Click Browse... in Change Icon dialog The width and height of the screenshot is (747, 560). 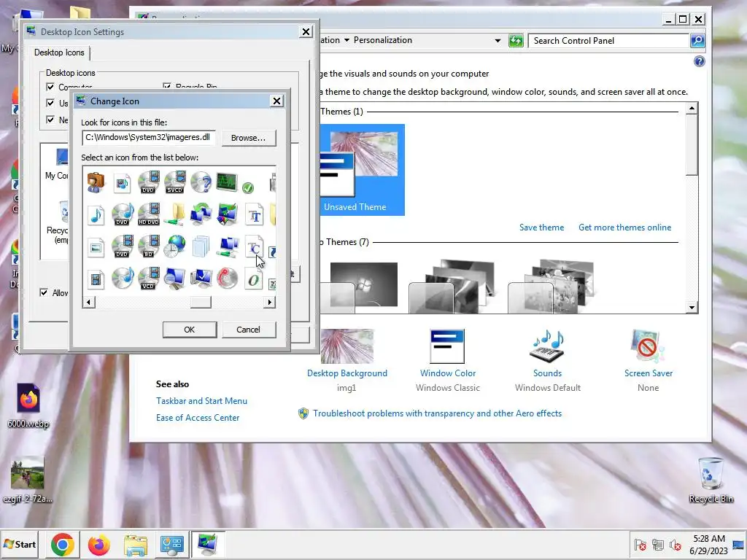248,138
